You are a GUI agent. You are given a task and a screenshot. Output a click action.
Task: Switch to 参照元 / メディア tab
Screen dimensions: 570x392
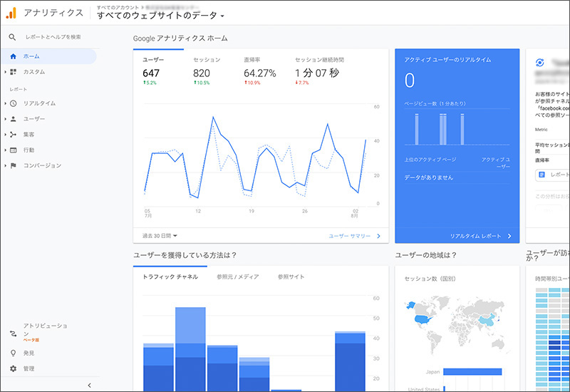[238, 277]
